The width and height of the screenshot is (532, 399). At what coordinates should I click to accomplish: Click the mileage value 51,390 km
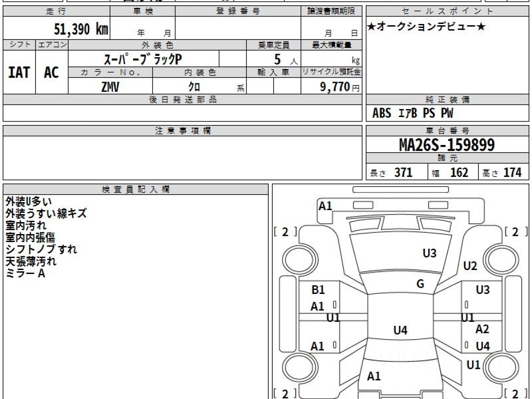pyautogui.click(x=81, y=29)
